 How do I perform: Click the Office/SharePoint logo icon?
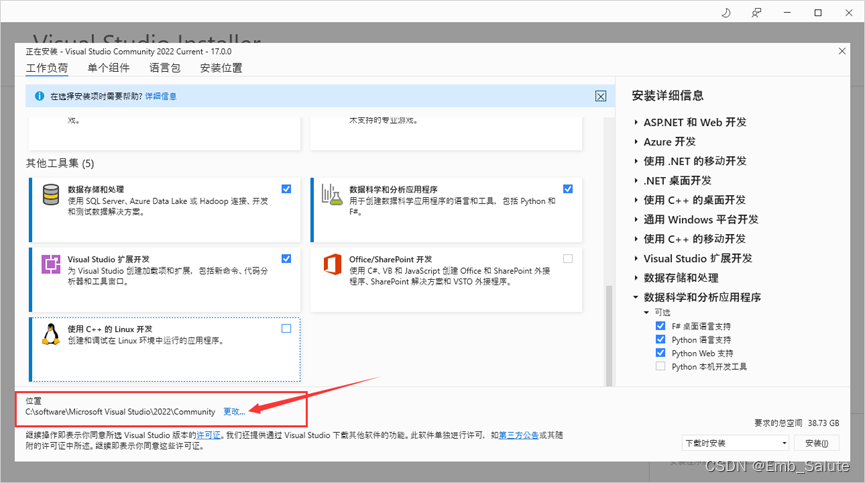coord(332,265)
